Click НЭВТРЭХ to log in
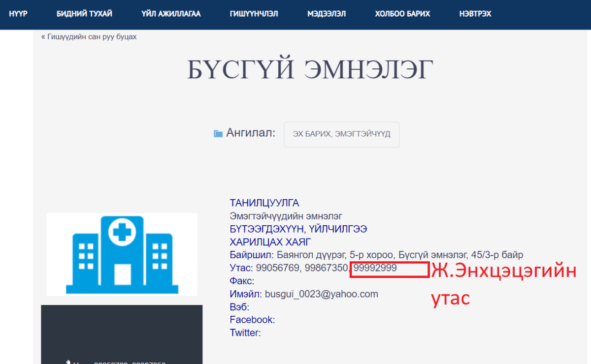The width and height of the screenshot is (591, 364). [475, 14]
